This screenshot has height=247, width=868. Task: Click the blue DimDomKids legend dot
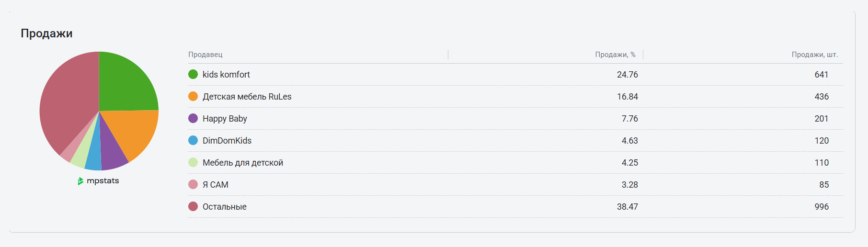[193, 140]
